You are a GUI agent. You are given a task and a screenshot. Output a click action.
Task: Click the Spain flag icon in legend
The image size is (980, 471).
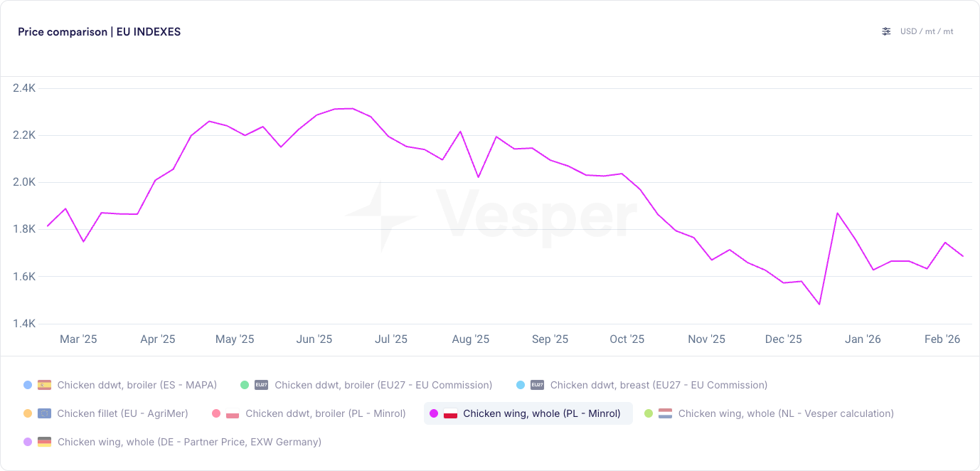44,385
